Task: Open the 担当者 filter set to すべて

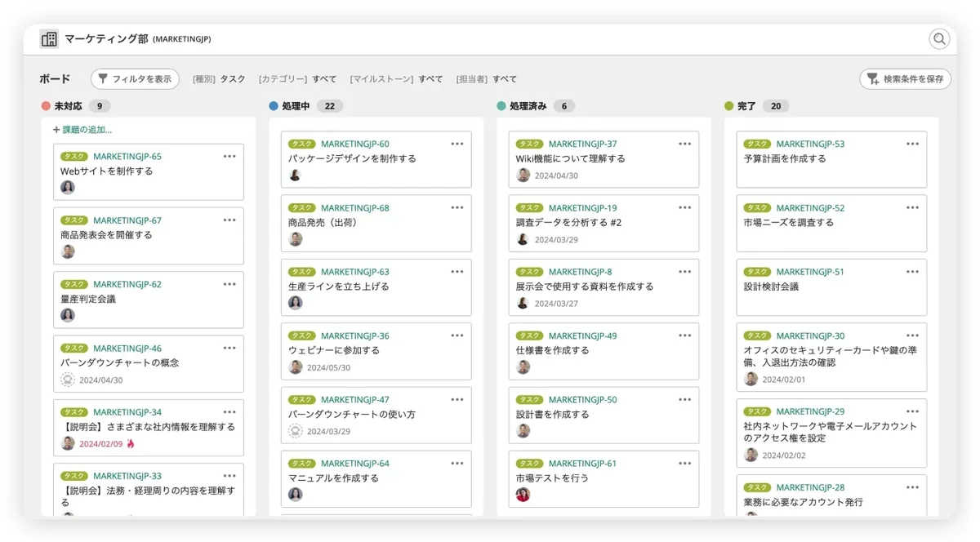Action: coord(487,79)
